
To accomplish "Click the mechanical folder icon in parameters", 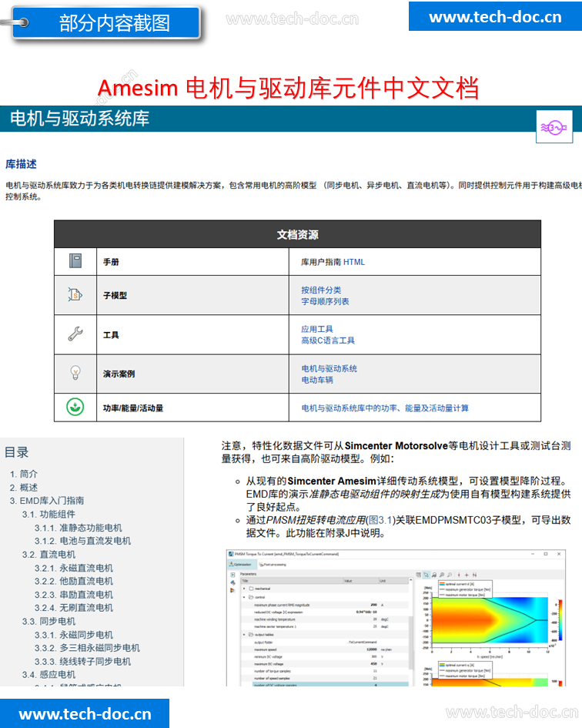I will (251, 589).
